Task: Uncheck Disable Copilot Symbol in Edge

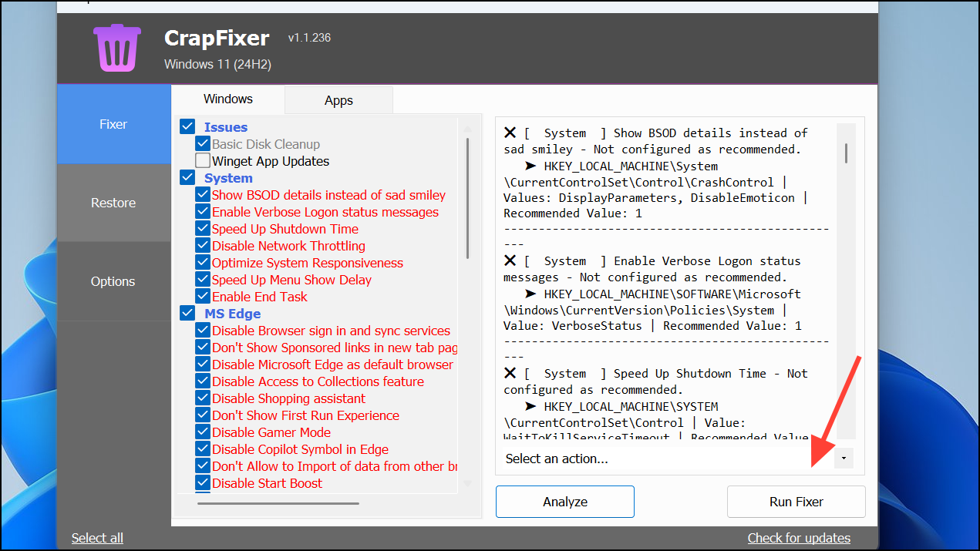Action: 203,449
